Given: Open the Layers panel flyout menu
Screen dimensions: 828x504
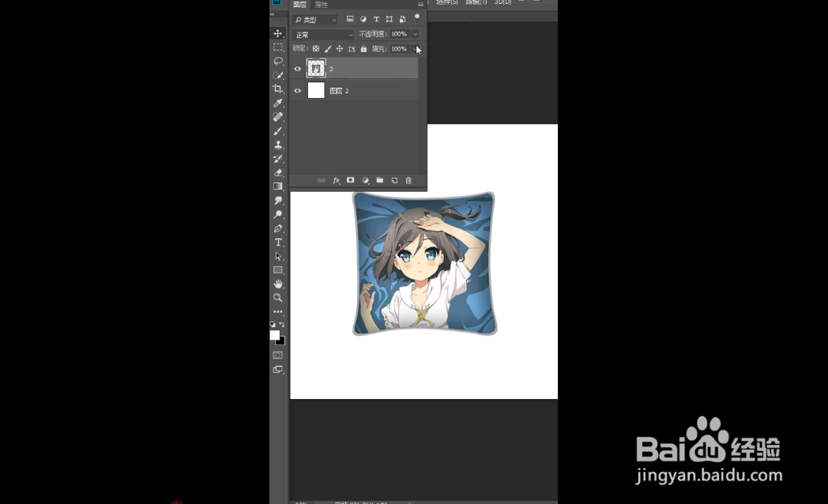Looking at the screenshot, I should [420, 4].
